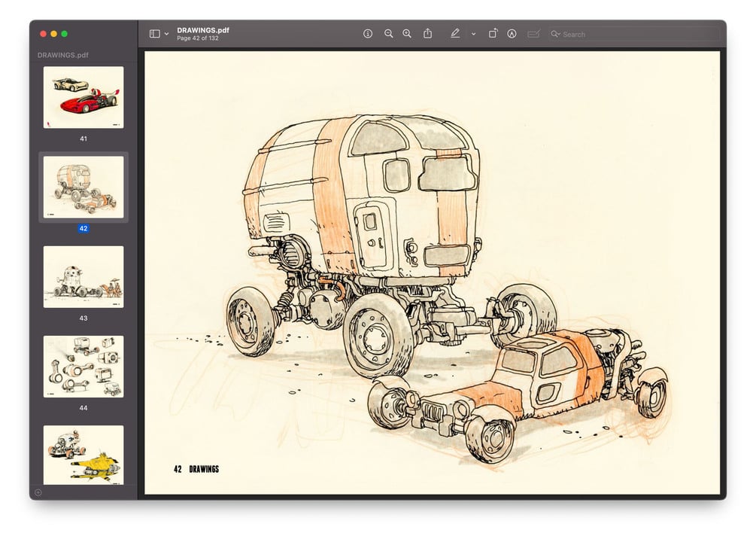This screenshot has width=756, height=539.
Task: Open the Share menu
Action: (428, 33)
